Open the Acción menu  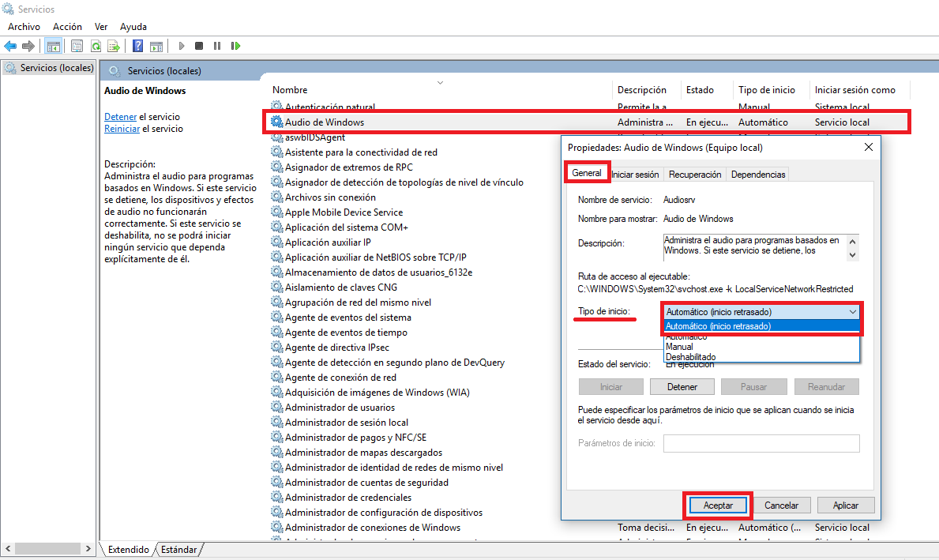[x=67, y=27]
